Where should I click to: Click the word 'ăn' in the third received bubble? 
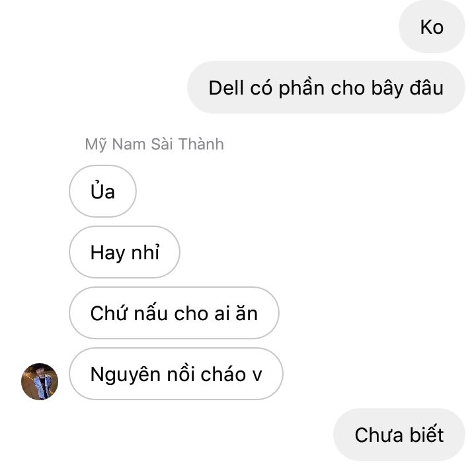click(x=247, y=313)
